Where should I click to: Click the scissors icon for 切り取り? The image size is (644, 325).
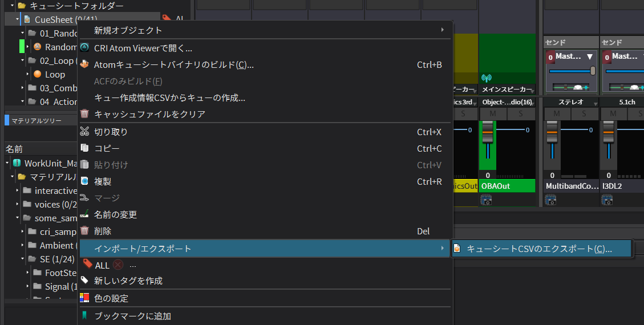click(x=84, y=132)
